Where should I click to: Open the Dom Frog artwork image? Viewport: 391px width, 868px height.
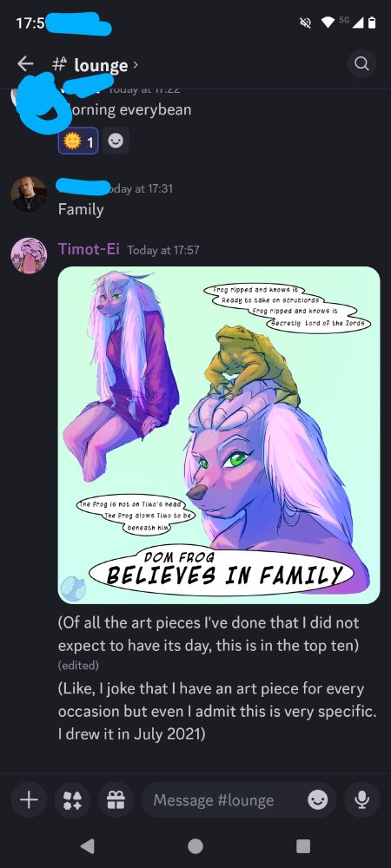pos(219,435)
